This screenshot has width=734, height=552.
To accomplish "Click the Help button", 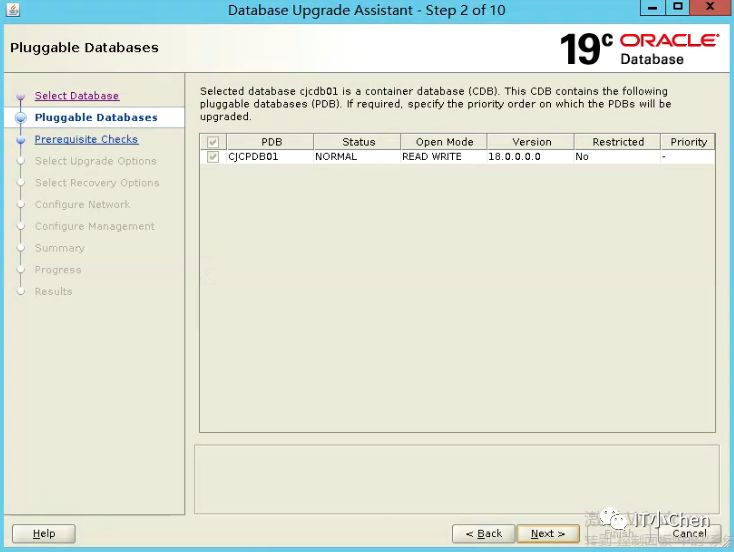I will pos(44,533).
